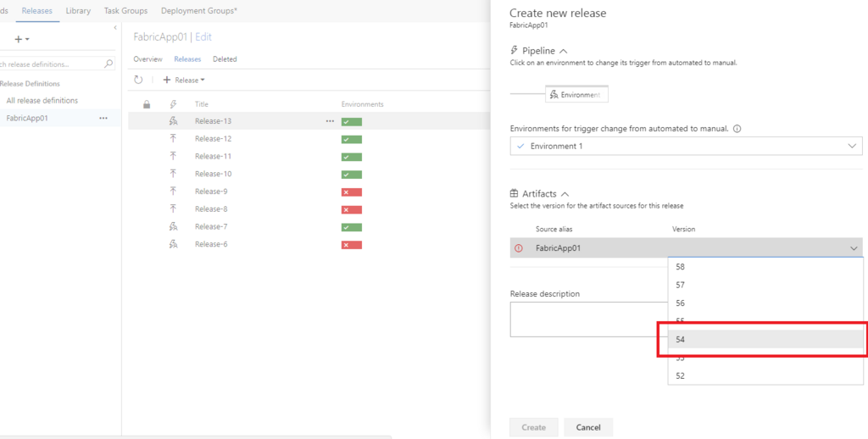Click the lock column header icon

(147, 104)
